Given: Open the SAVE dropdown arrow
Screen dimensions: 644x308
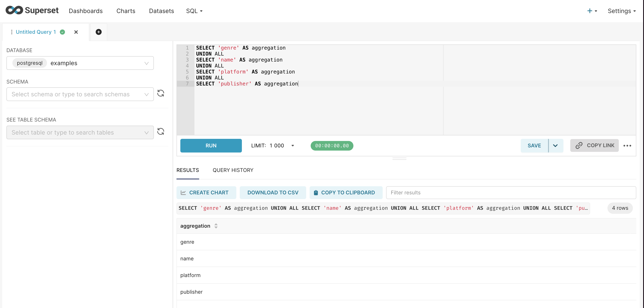Looking at the screenshot, I should pyautogui.click(x=556, y=145).
